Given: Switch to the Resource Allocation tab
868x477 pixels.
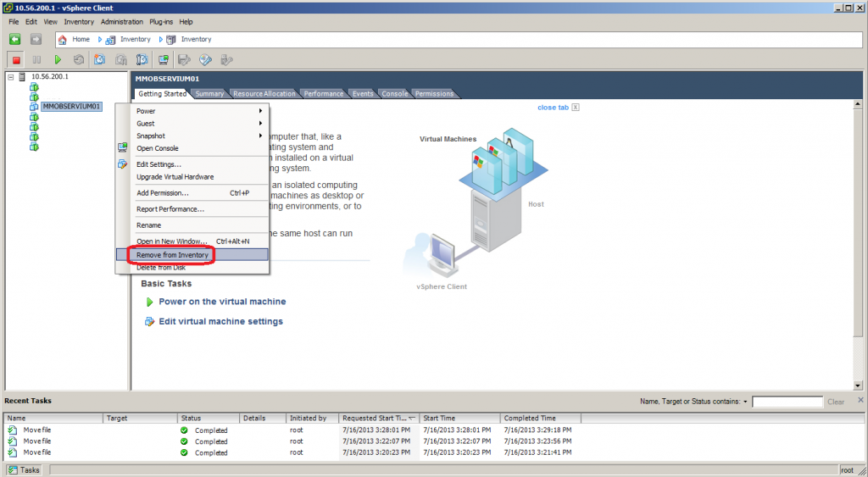Looking at the screenshot, I should tap(264, 94).
